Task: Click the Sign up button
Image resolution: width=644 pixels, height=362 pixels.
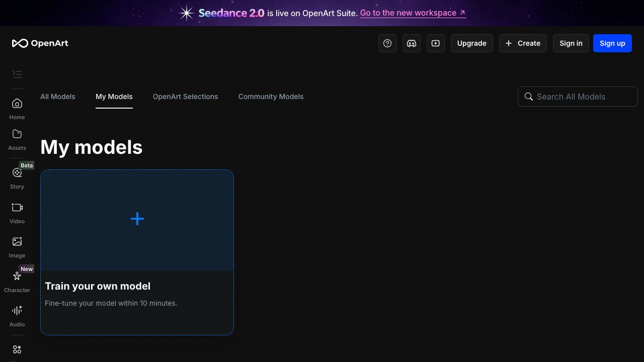Action: click(612, 43)
